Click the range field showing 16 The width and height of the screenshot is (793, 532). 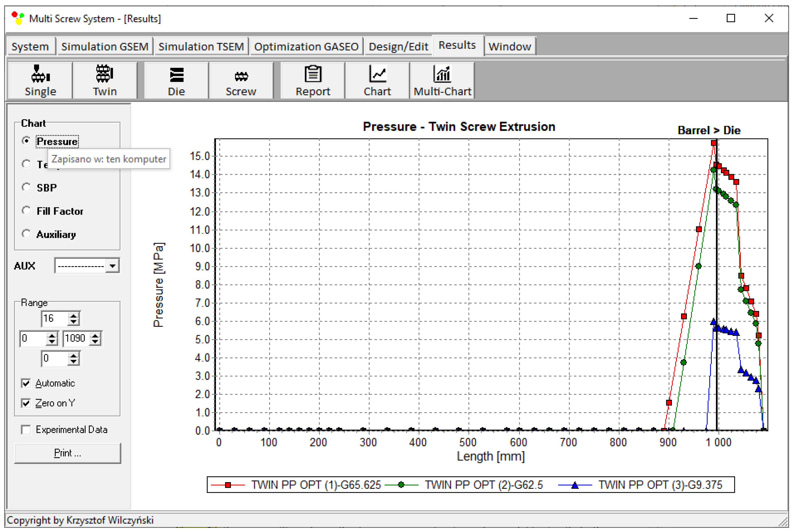click(54, 318)
